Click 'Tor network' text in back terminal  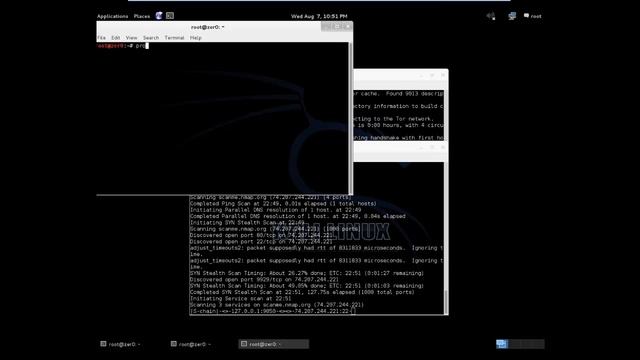[413, 119]
